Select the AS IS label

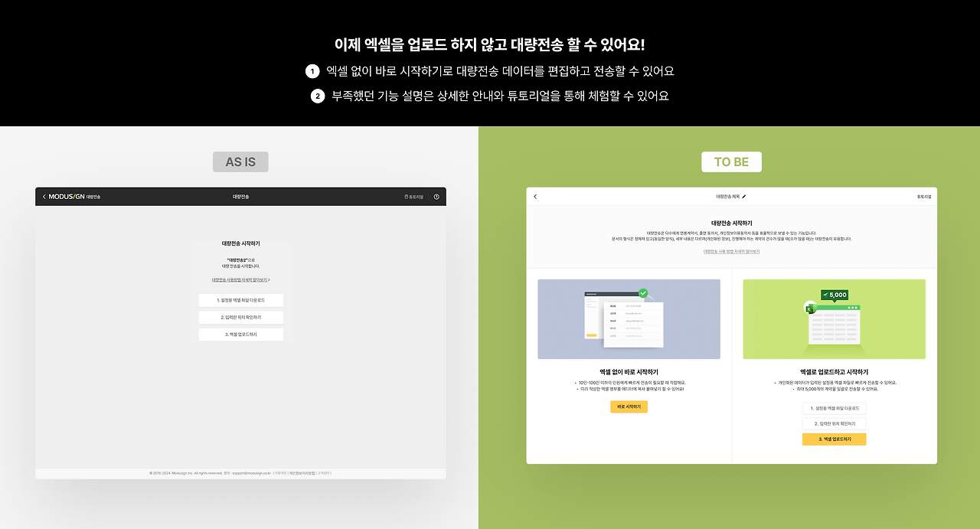(x=240, y=162)
